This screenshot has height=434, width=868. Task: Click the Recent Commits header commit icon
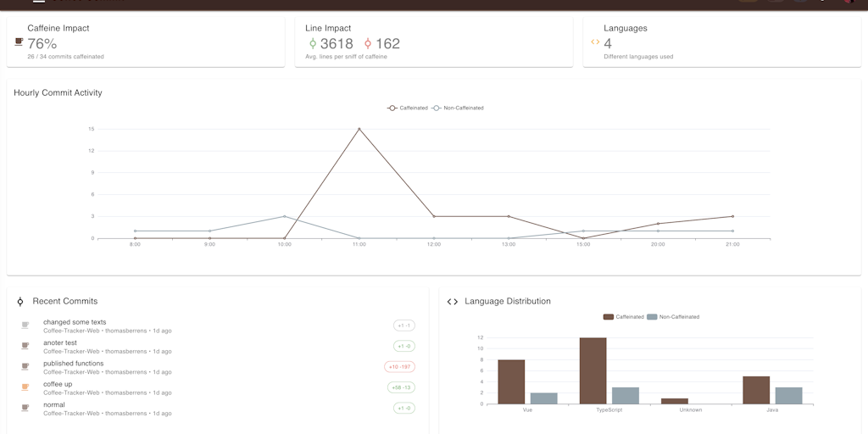click(x=20, y=301)
